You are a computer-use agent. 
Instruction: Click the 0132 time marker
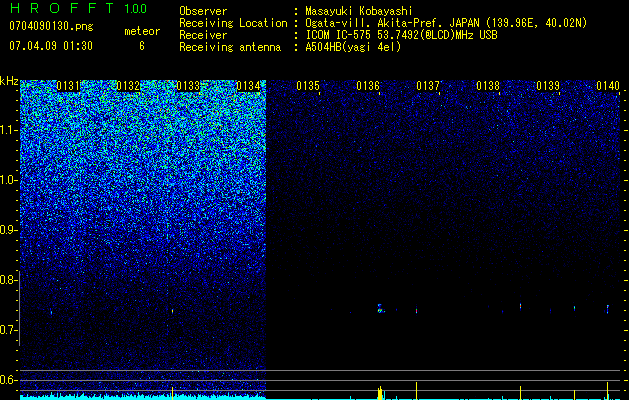(128, 86)
